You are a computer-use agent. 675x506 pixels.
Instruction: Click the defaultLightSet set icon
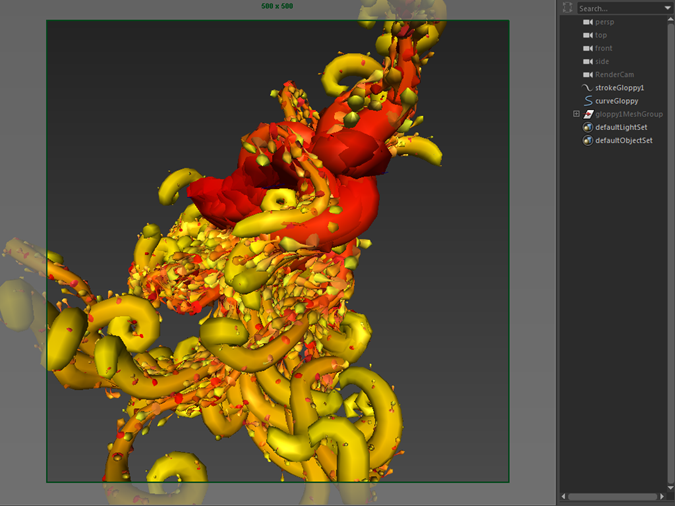588,127
